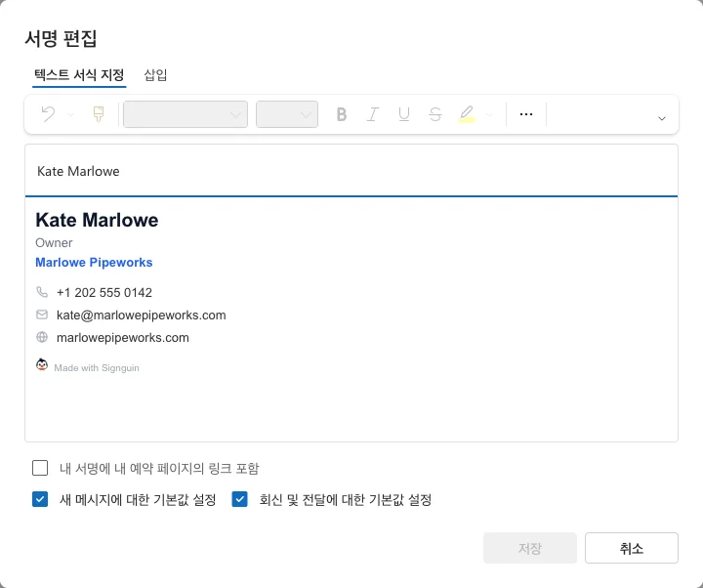The height and width of the screenshot is (588, 703).
Task: Switch to the 텍스트 서식 지정 tab
Action: pos(79,74)
